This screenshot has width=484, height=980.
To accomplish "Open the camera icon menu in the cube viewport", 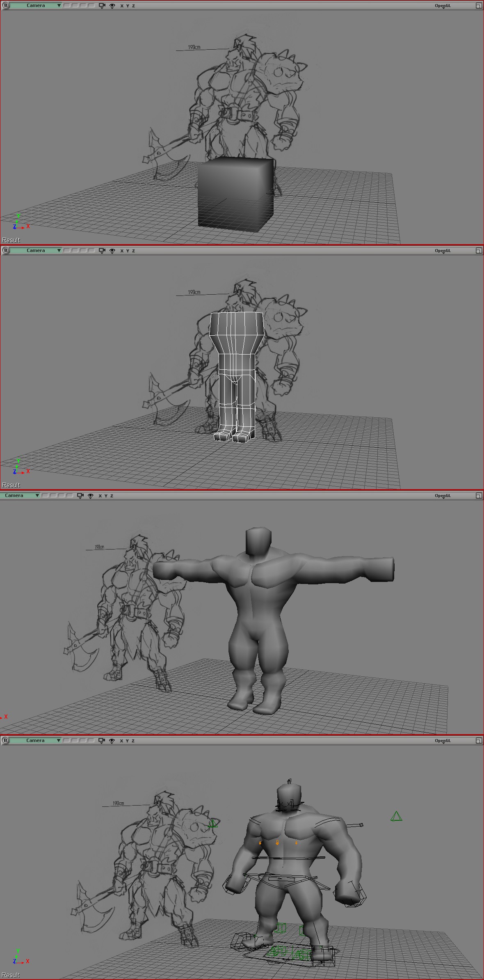I will click(102, 6).
